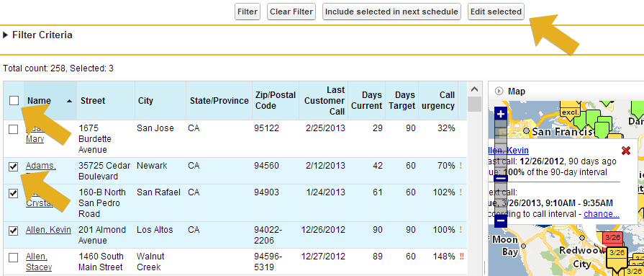
Task: Toggle the select-all header checkbox
Action: (14, 100)
